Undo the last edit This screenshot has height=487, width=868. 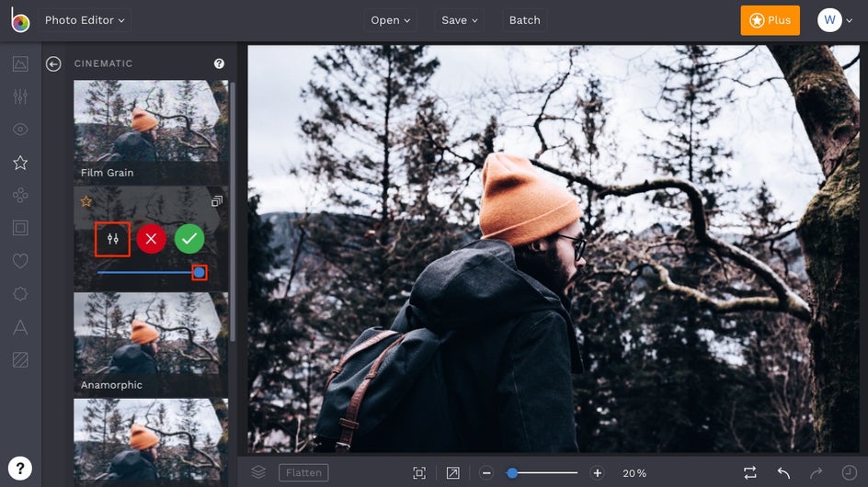tap(783, 473)
